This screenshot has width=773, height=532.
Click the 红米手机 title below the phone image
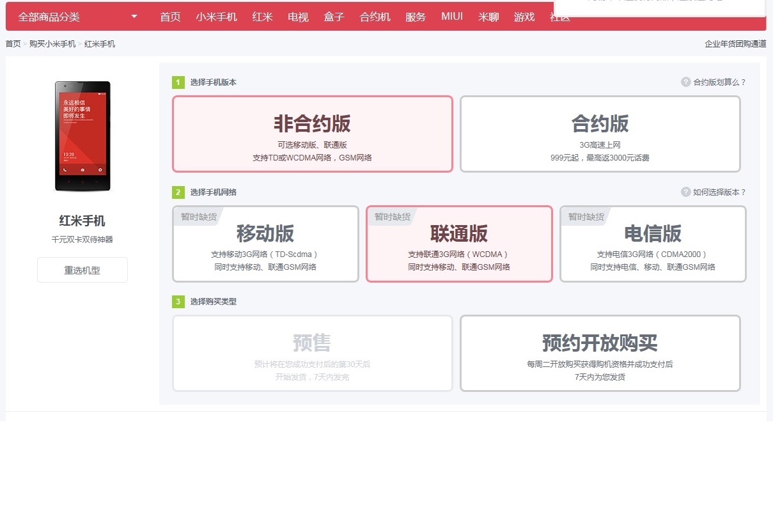tap(82, 221)
